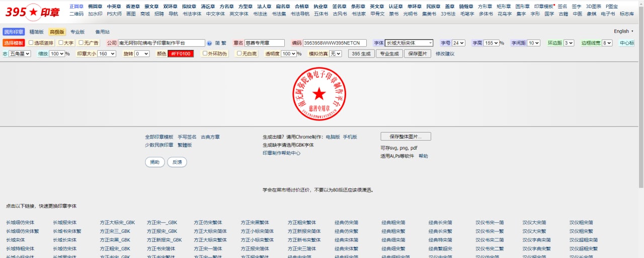Click the 保存整体图片 button
This screenshot has height=258, width=644.
tap(406, 137)
